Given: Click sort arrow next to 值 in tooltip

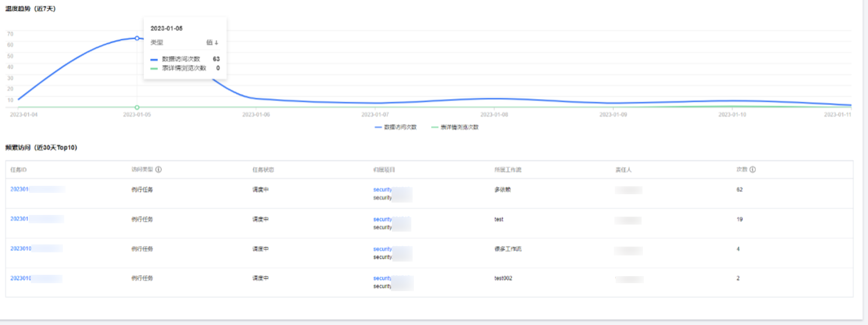Looking at the screenshot, I should coord(216,43).
